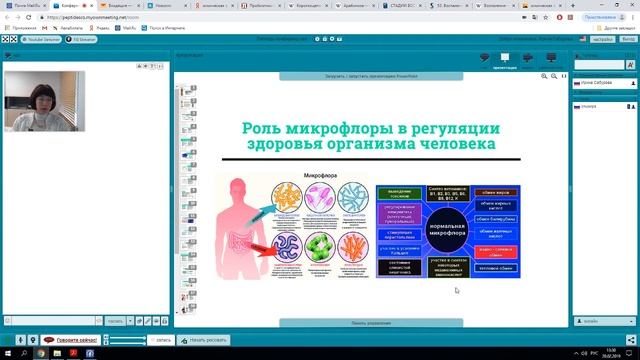Click the Выход exit button
The width and height of the screenshot is (640, 360).
[628, 39]
